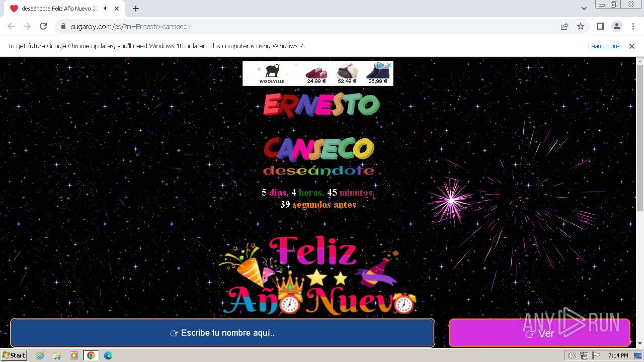Click the Escribe tu nombre aquí field
Viewport: 644px width, 362px height.
[x=222, y=333]
